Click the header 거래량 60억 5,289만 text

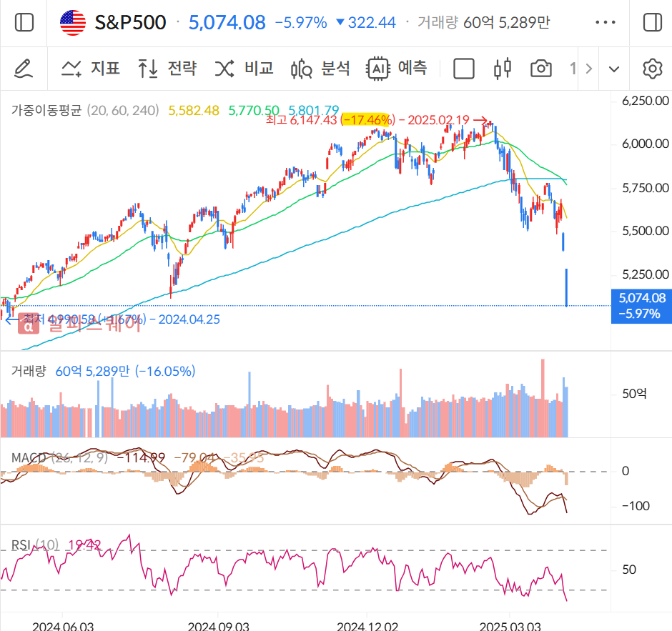tap(484, 22)
